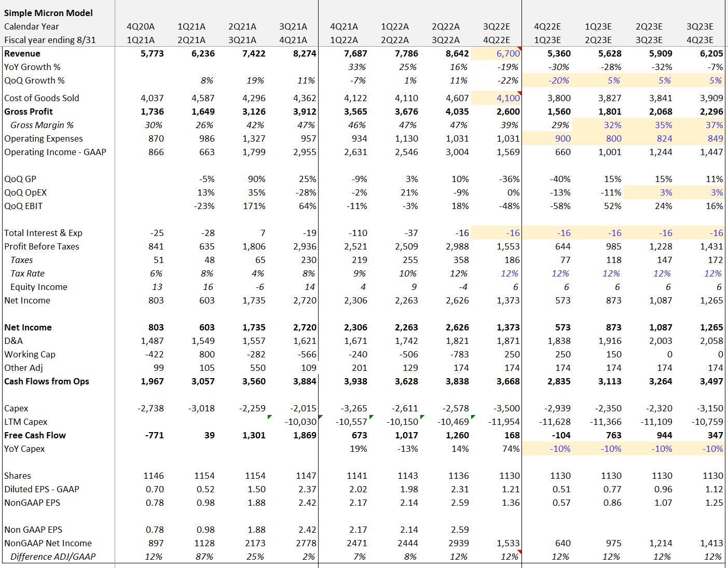
Task: Click the 'Gross Margin %' label
Action: coord(42,125)
